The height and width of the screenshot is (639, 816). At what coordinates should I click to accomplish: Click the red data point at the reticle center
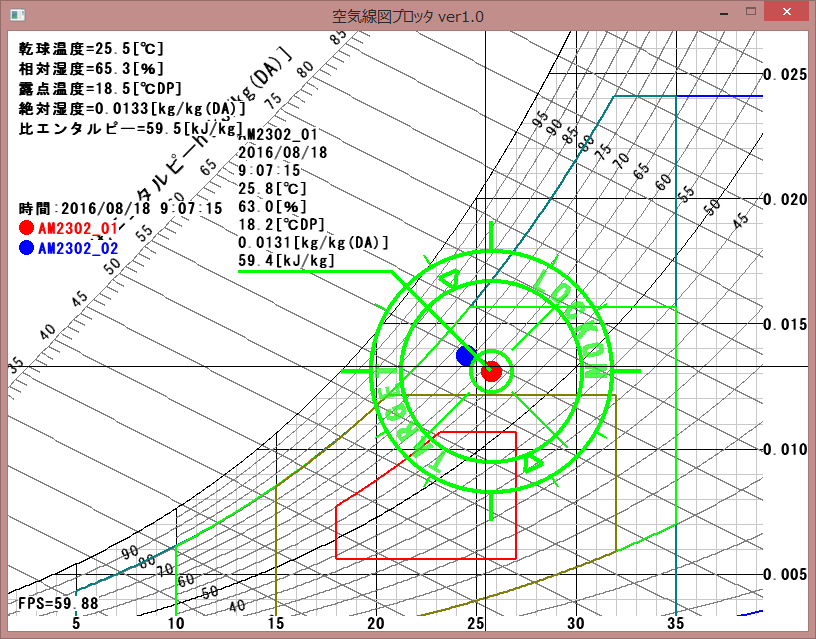[490, 371]
